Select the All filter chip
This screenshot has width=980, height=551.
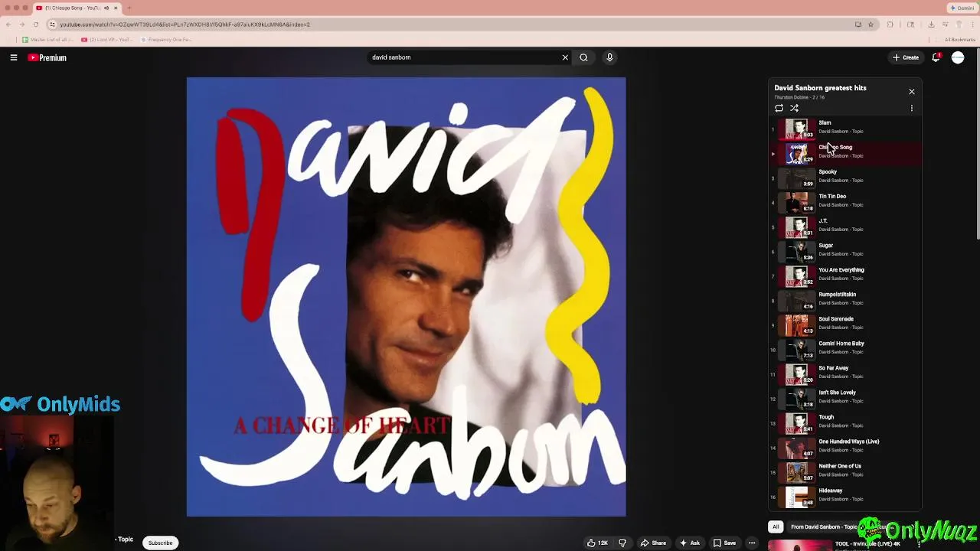(776, 527)
